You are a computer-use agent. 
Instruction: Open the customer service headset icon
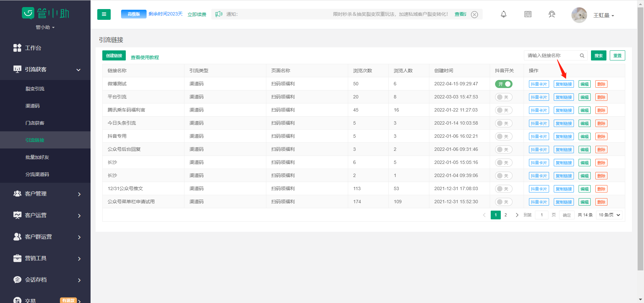[x=552, y=14]
